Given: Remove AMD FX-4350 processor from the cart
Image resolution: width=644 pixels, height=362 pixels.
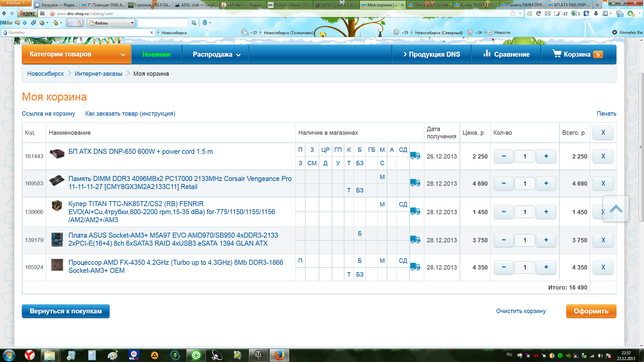Looking at the screenshot, I should [x=603, y=267].
